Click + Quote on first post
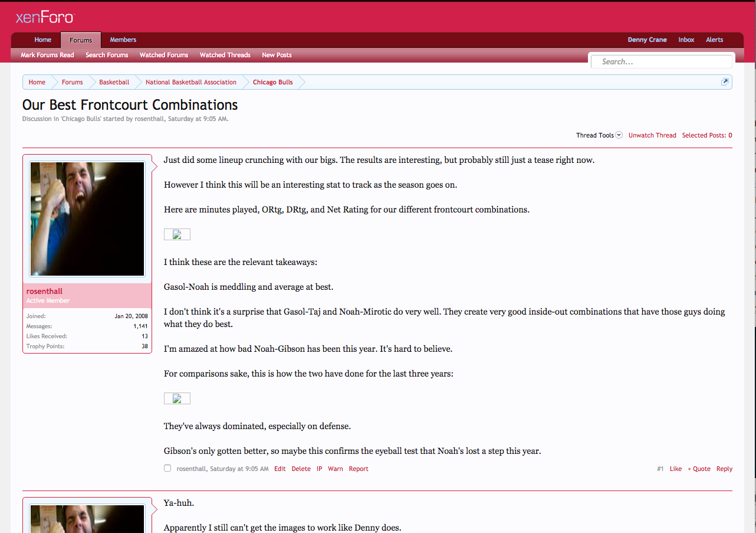 [x=699, y=469]
